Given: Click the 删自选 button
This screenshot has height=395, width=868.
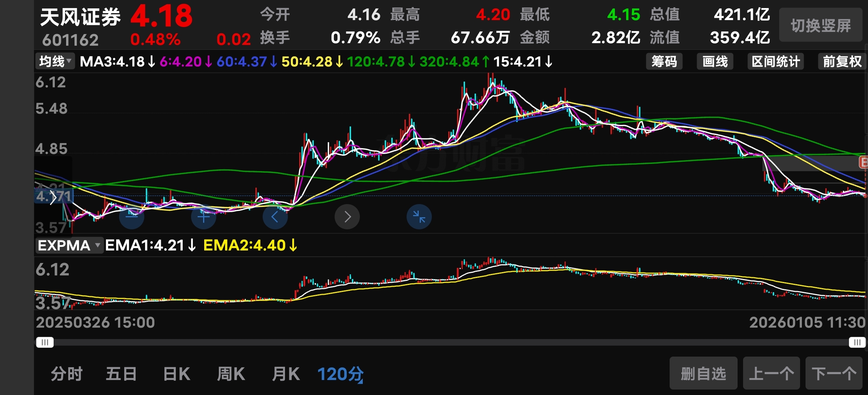Looking at the screenshot, I should pos(703,374).
